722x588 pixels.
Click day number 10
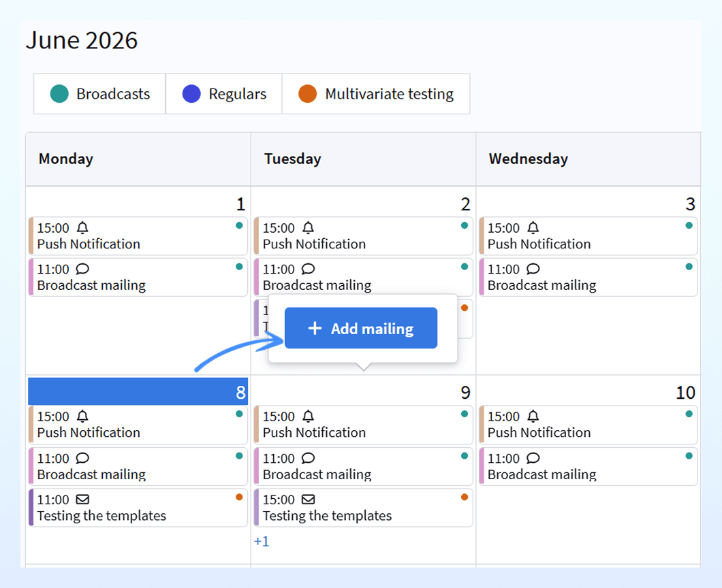[x=685, y=393]
